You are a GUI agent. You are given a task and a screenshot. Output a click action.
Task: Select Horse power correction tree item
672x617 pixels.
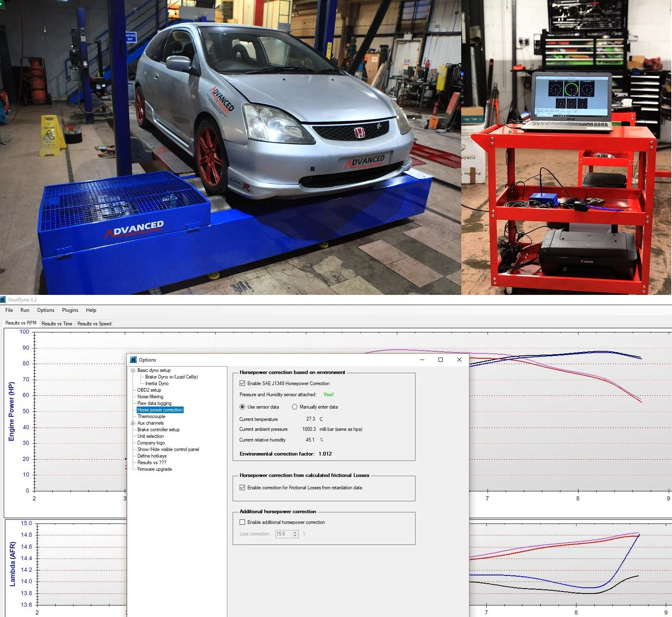[160, 410]
